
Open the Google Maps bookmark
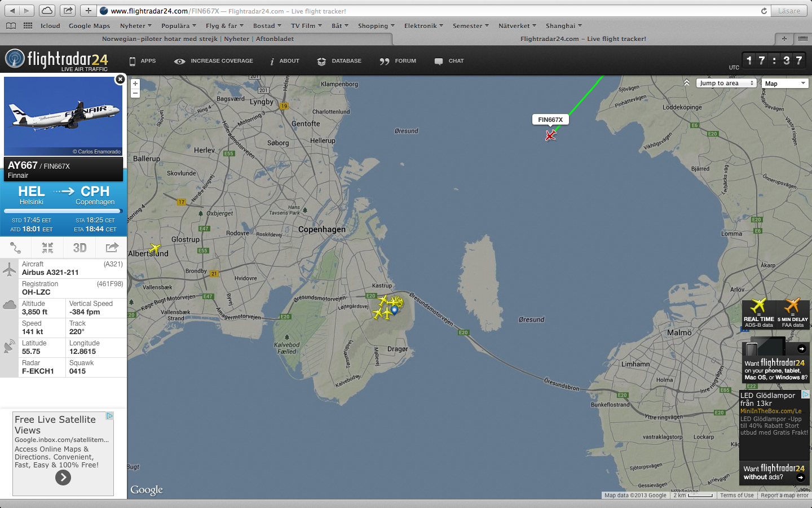89,26
